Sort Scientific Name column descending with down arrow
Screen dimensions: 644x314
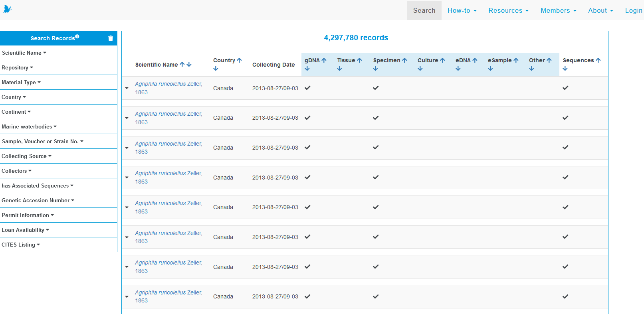click(189, 64)
